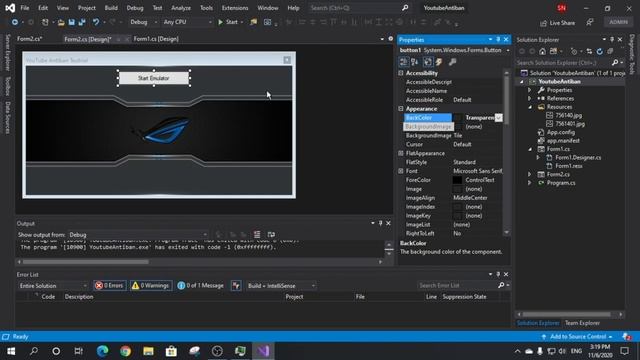Open the Debug menu

point(135,8)
